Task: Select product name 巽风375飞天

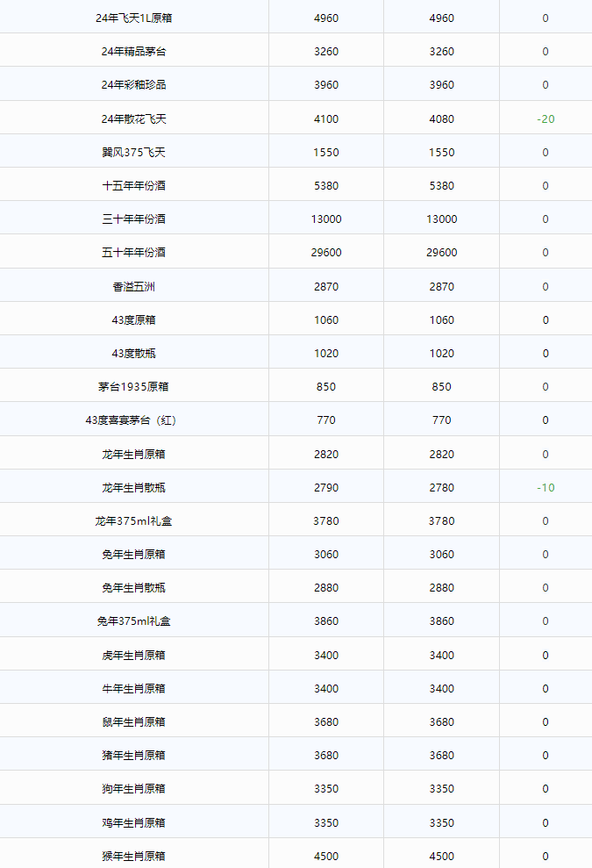Action: 134,152
